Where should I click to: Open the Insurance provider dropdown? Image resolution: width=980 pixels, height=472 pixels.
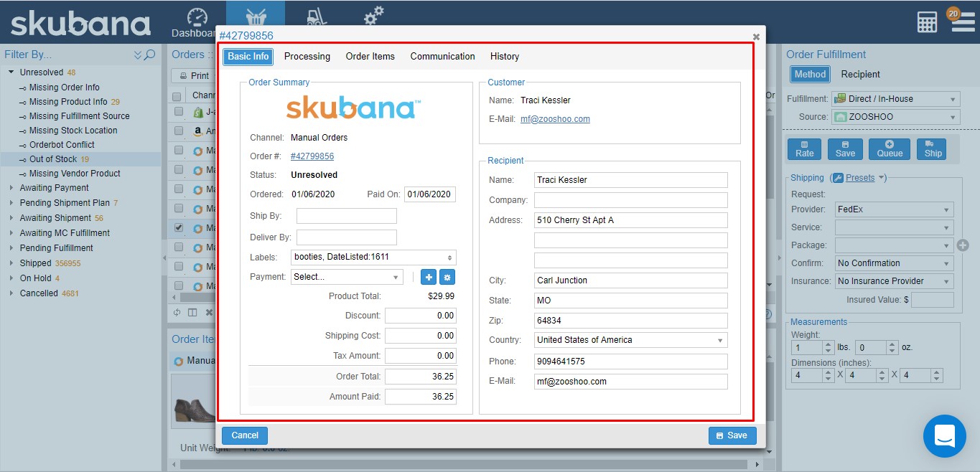(895, 281)
